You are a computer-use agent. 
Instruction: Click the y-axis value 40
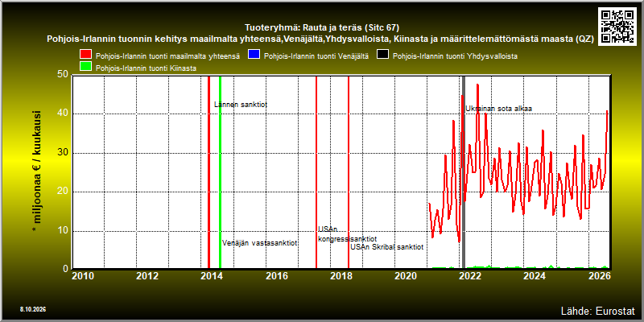(63, 114)
